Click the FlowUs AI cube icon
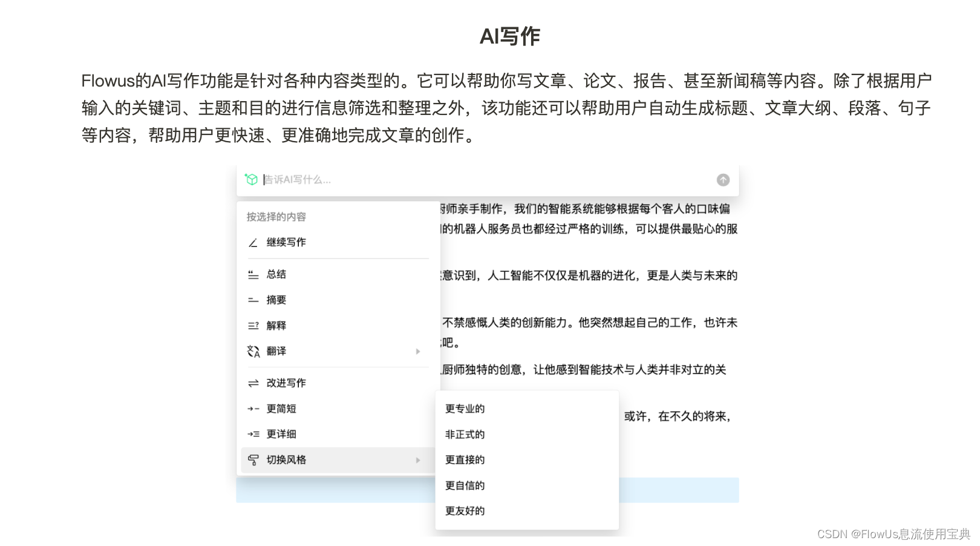The image size is (980, 546). (x=252, y=179)
